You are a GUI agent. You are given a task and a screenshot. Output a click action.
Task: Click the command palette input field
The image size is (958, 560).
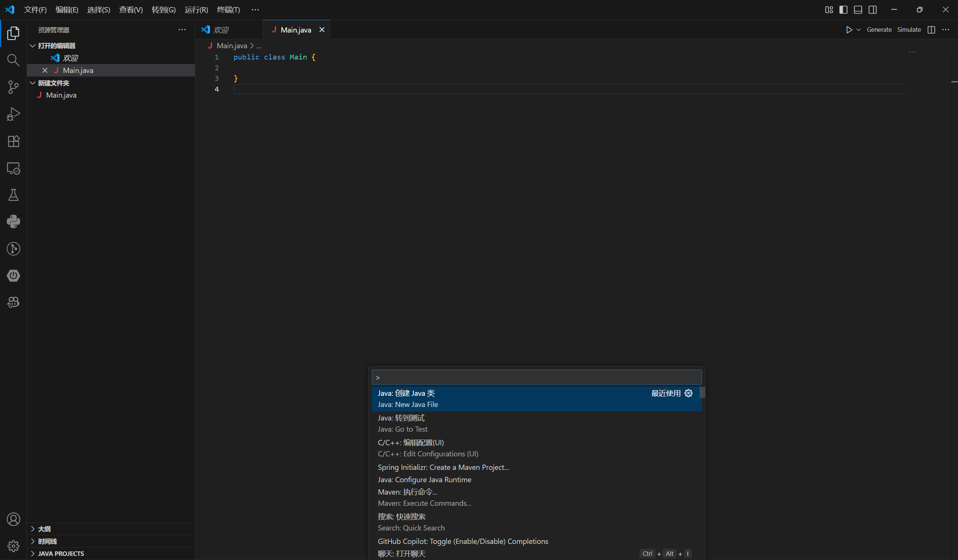(536, 377)
